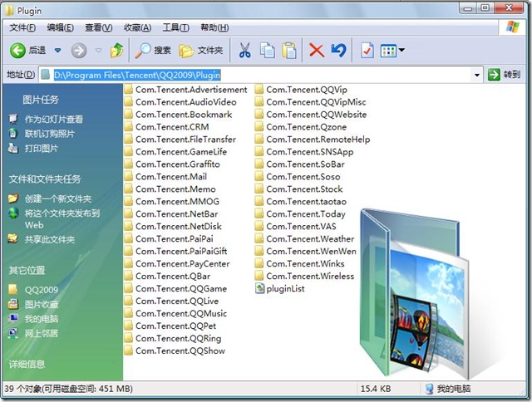Viewport: 532px width, 402px height.
Task: Click 共享此文件夹 link
Action: [50, 240]
